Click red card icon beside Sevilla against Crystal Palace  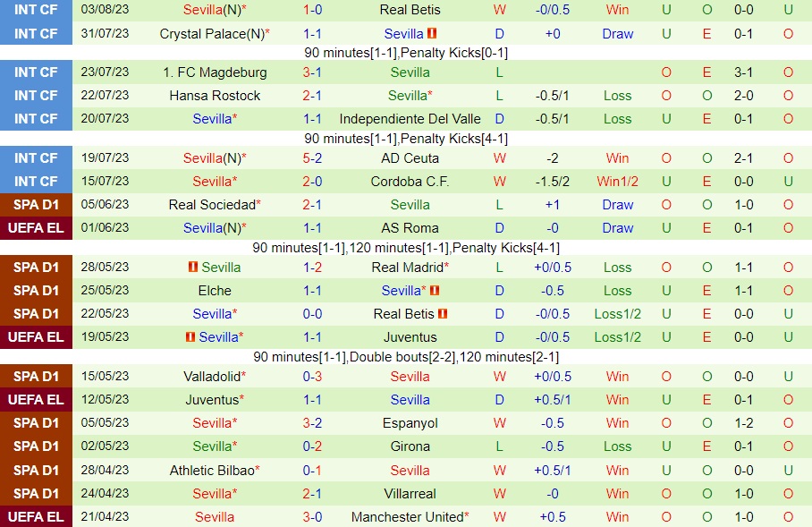(432, 34)
